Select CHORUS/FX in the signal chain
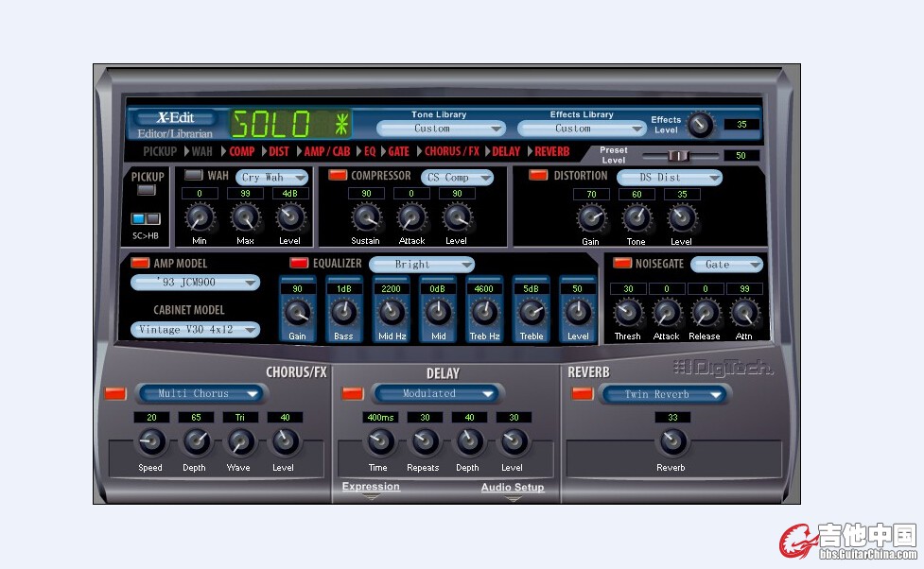 452,151
